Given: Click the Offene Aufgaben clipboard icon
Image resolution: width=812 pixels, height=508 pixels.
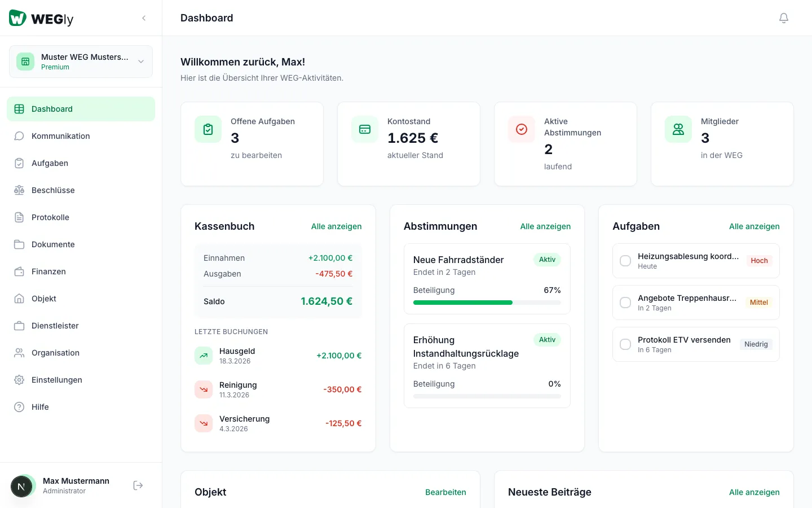Looking at the screenshot, I should pyautogui.click(x=208, y=129).
